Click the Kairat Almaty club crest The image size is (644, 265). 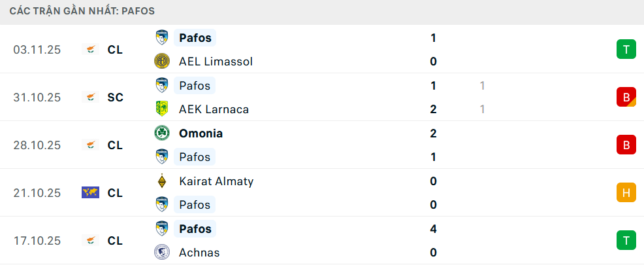[161, 181]
